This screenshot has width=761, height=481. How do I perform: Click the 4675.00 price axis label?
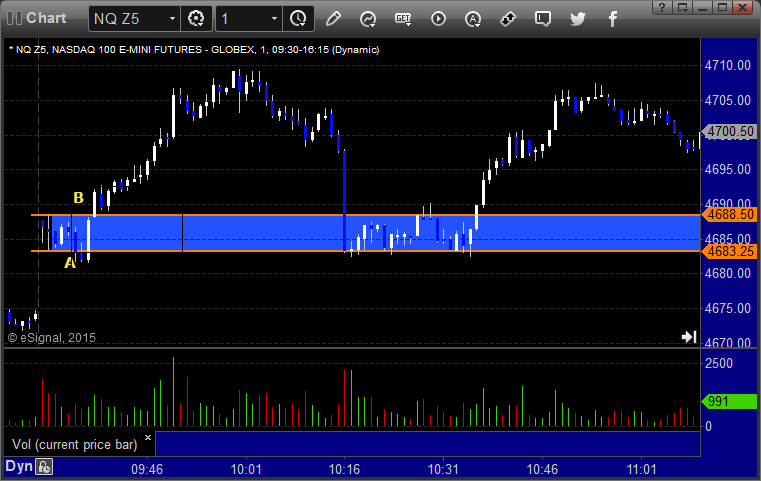[x=728, y=308]
